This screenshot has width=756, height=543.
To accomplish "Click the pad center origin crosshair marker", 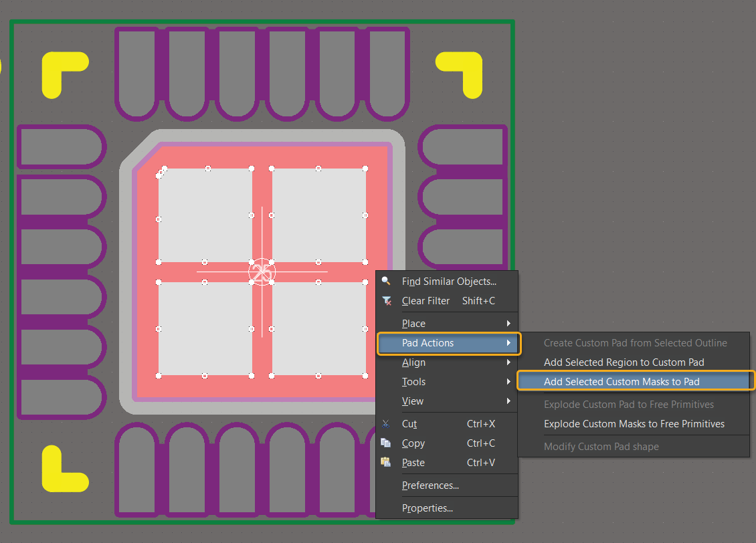I will point(262,272).
